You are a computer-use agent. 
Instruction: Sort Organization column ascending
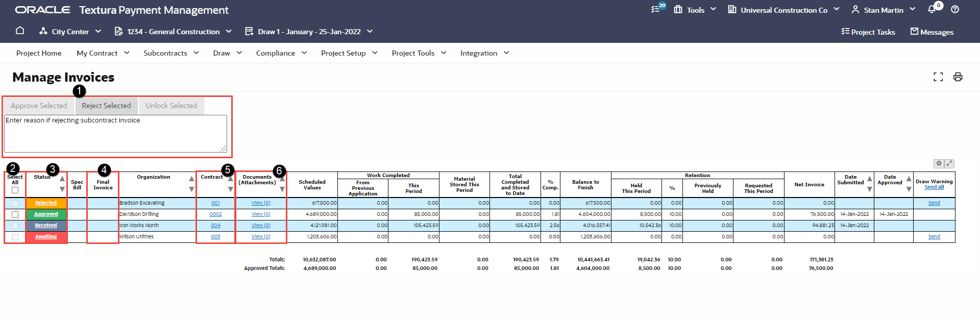[x=191, y=179]
